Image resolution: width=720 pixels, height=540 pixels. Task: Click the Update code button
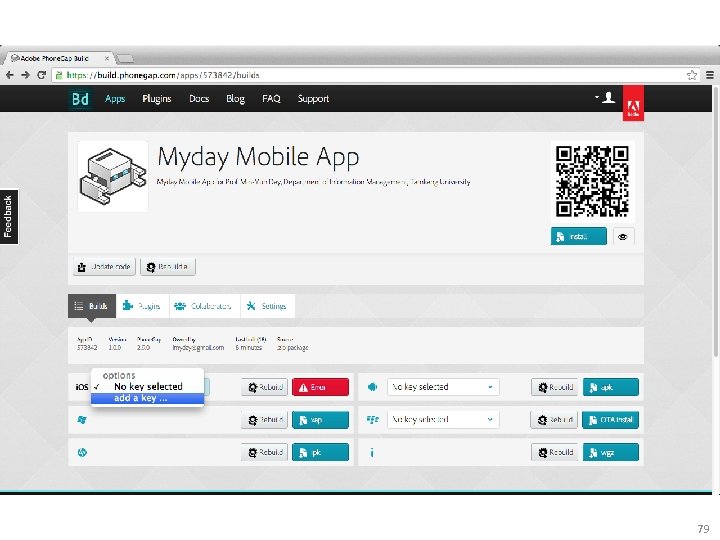[104, 267]
